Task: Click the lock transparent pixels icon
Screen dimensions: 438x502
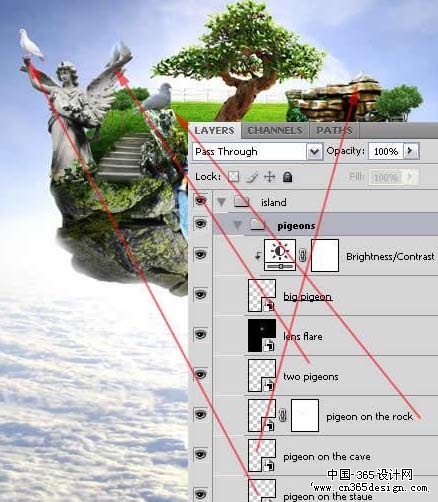Action: [x=233, y=177]
